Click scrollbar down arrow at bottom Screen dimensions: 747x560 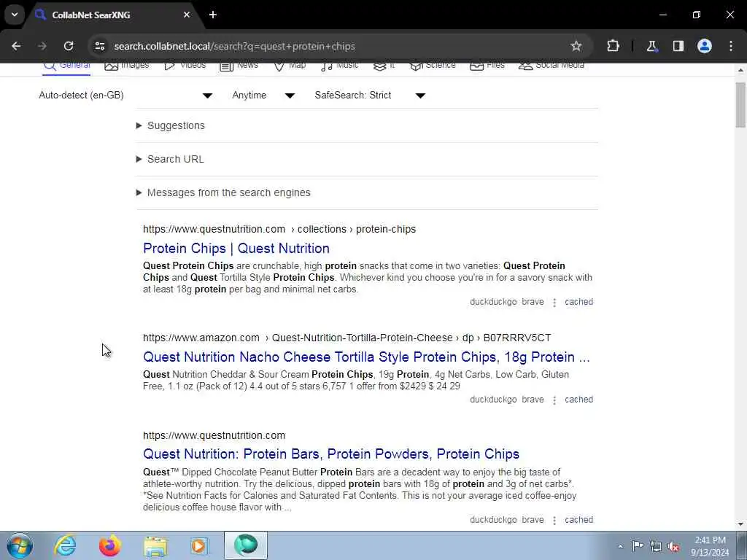click(x=740, y=524)
